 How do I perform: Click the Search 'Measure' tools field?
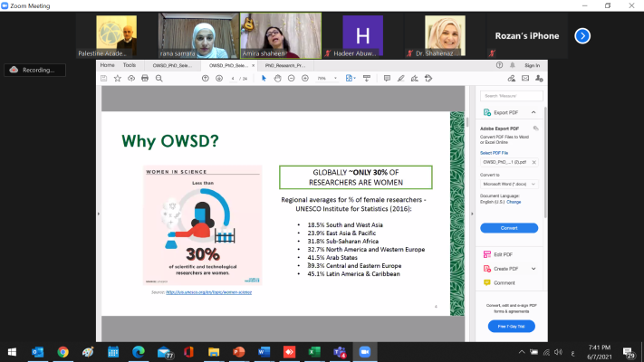point(509,95)
